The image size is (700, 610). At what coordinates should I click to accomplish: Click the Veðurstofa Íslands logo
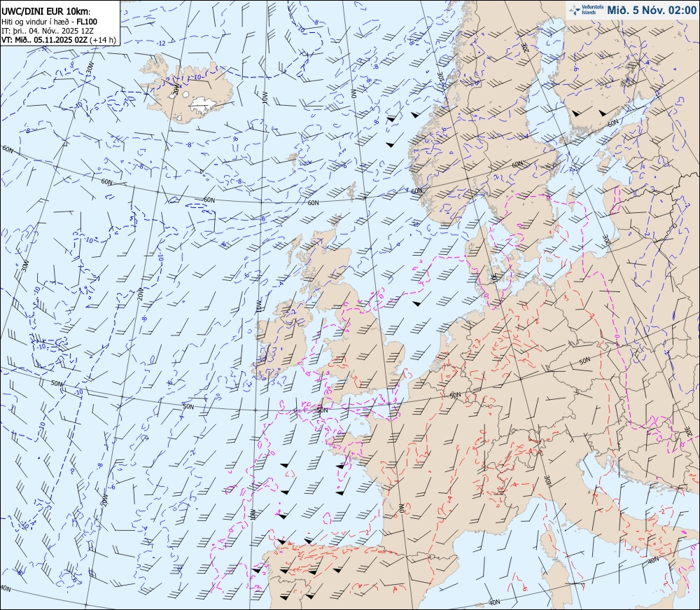[x=586, y=10]
